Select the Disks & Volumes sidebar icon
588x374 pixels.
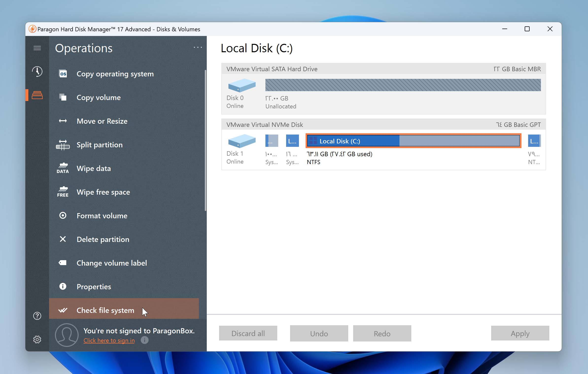click(37, 95)
